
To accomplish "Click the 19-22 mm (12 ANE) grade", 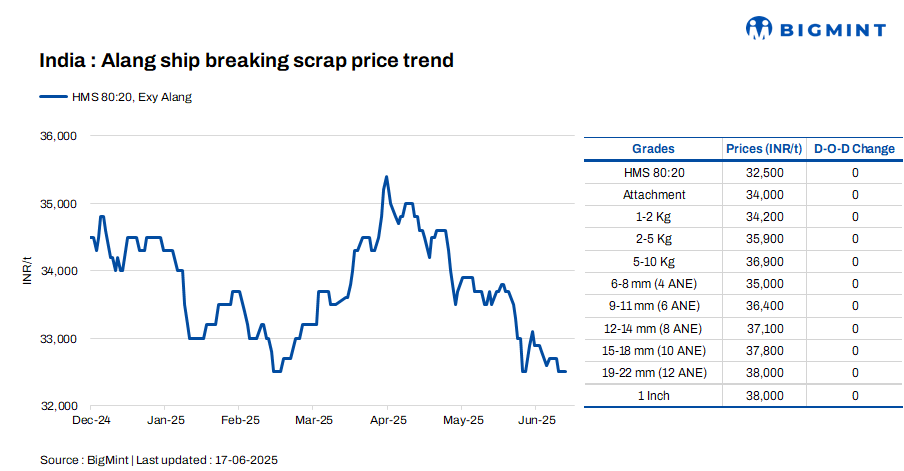I will (x=654, y=373).
